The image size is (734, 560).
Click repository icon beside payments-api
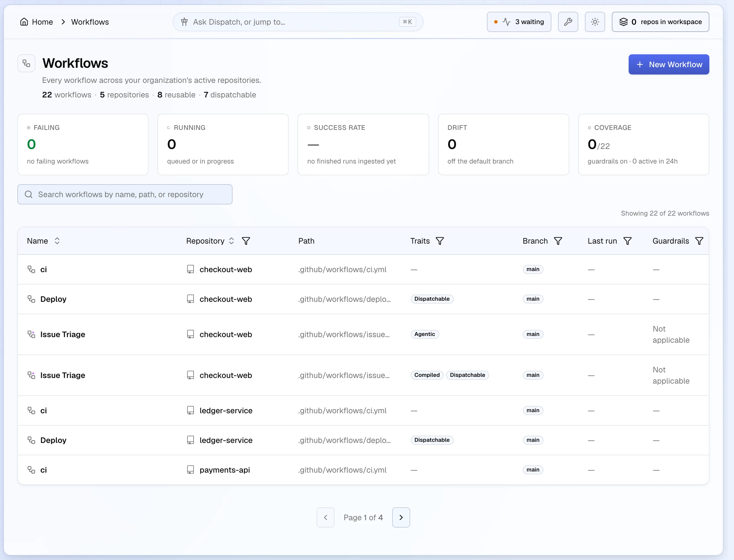tap(191, 470)
